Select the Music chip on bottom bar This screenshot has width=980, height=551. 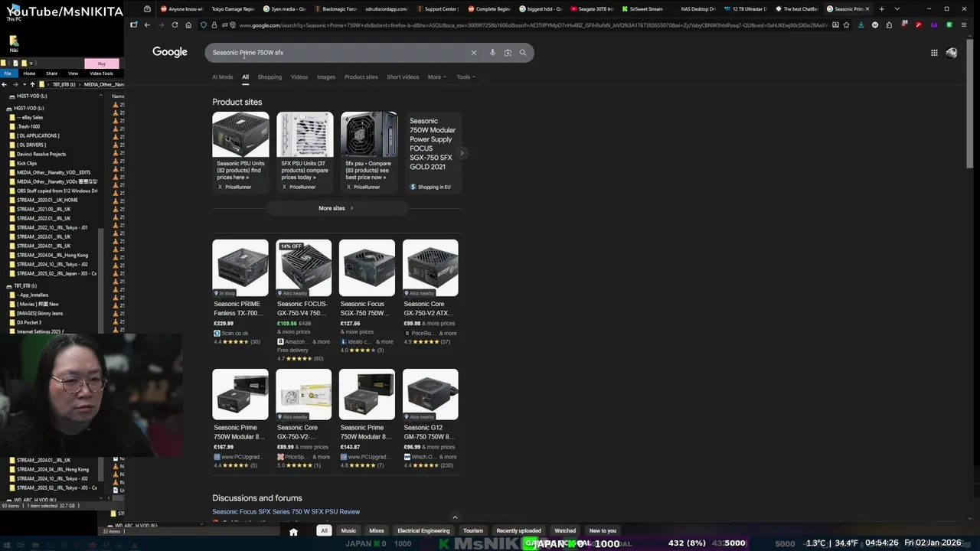(x=348, y=530)
